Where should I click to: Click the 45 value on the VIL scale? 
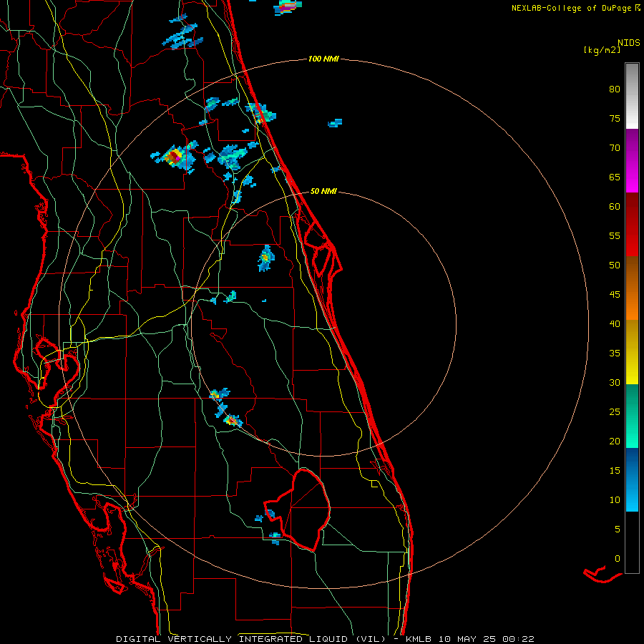point(615,294)
